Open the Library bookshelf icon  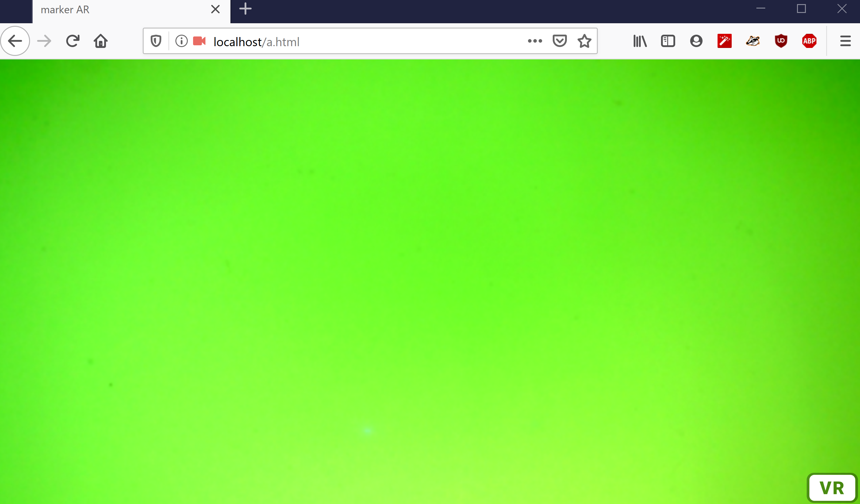click(640, 41)
